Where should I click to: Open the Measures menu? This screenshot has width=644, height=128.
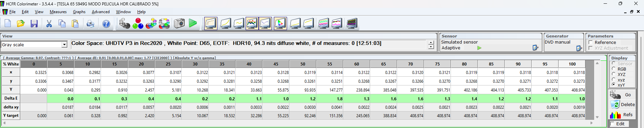click(x=58, y=12)
